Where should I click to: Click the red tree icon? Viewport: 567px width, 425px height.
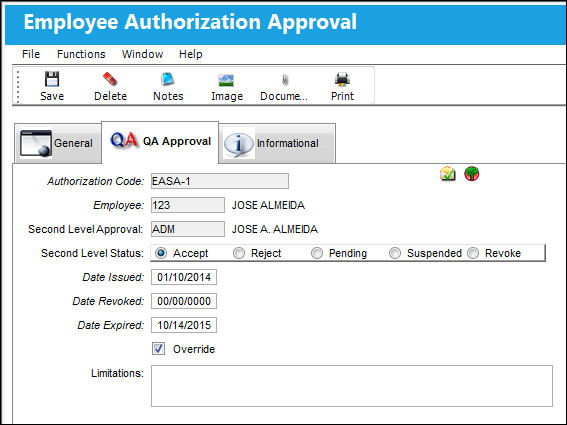[472, 174]
